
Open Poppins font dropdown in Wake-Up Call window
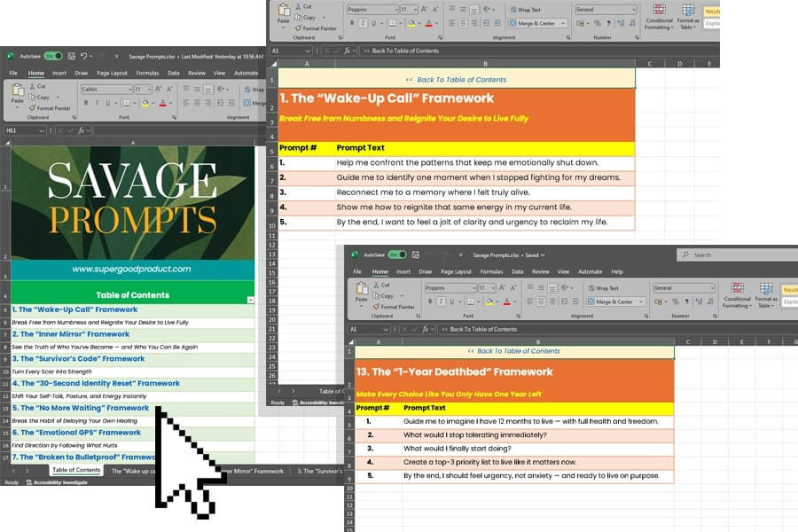coord(395,10)
